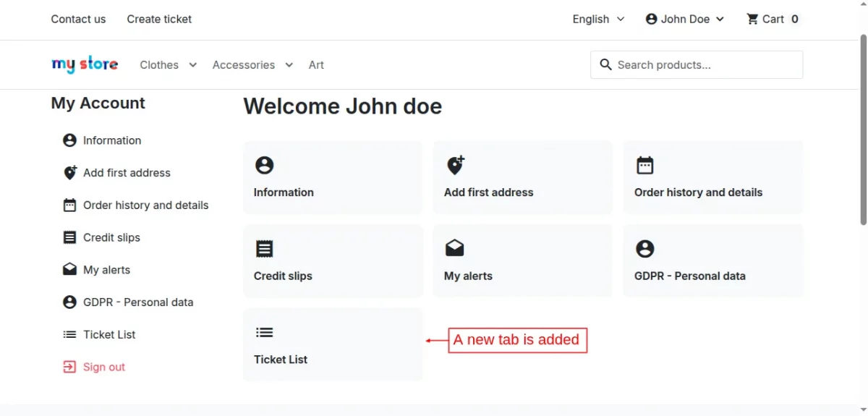Open the Information card label

click(x=284, y=192)
